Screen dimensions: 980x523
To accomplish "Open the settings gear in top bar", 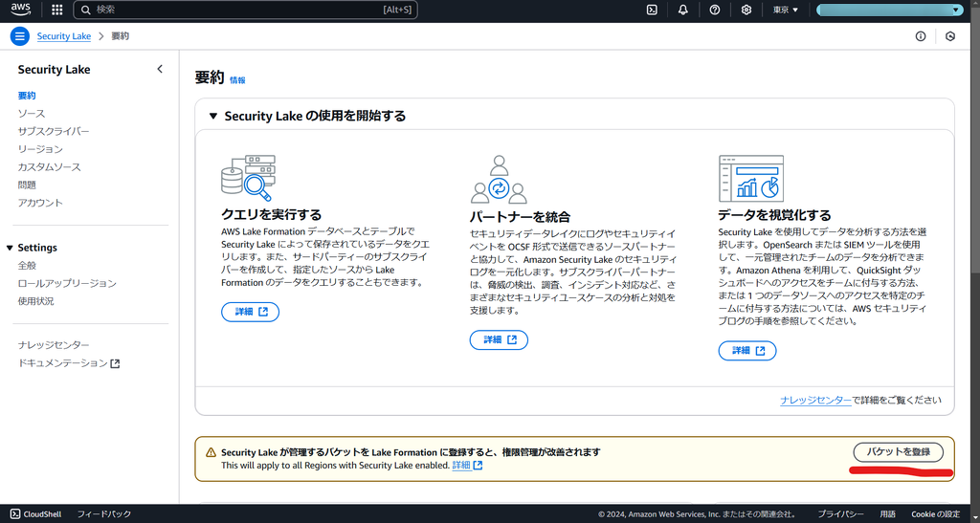I will [x=746, y=10].
